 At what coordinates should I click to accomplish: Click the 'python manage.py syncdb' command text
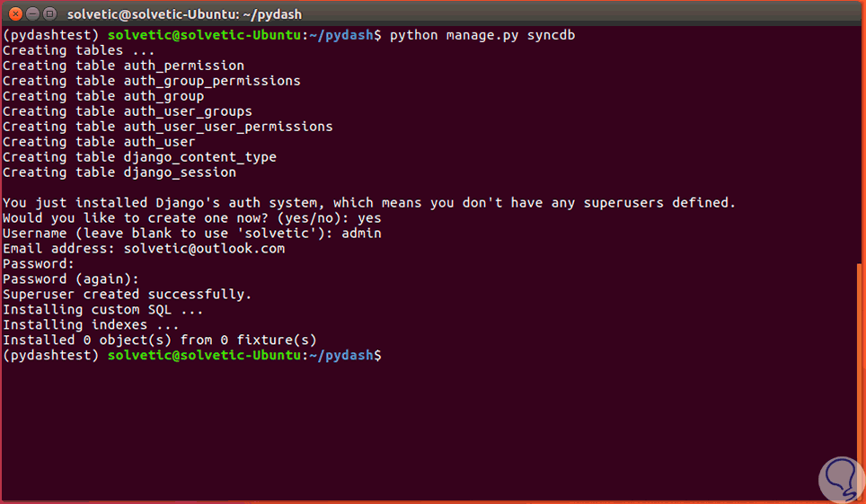click(x=482, y=35)
